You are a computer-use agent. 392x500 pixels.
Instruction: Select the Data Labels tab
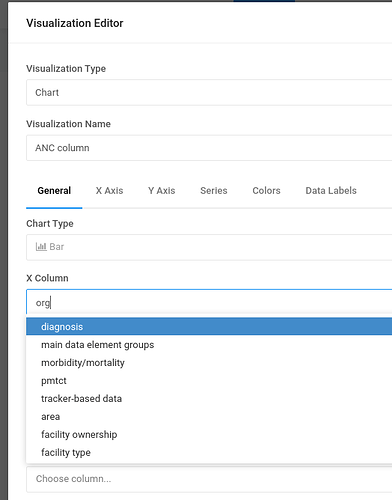331,191
